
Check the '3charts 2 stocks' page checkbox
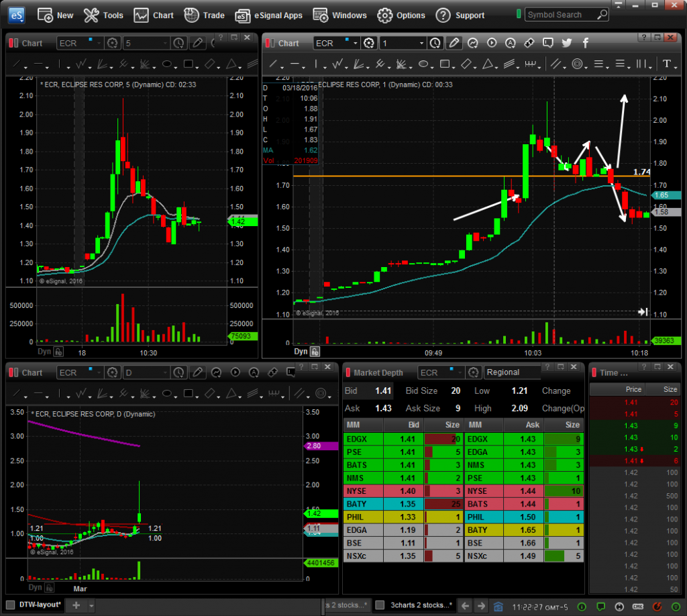click(380, 605)
